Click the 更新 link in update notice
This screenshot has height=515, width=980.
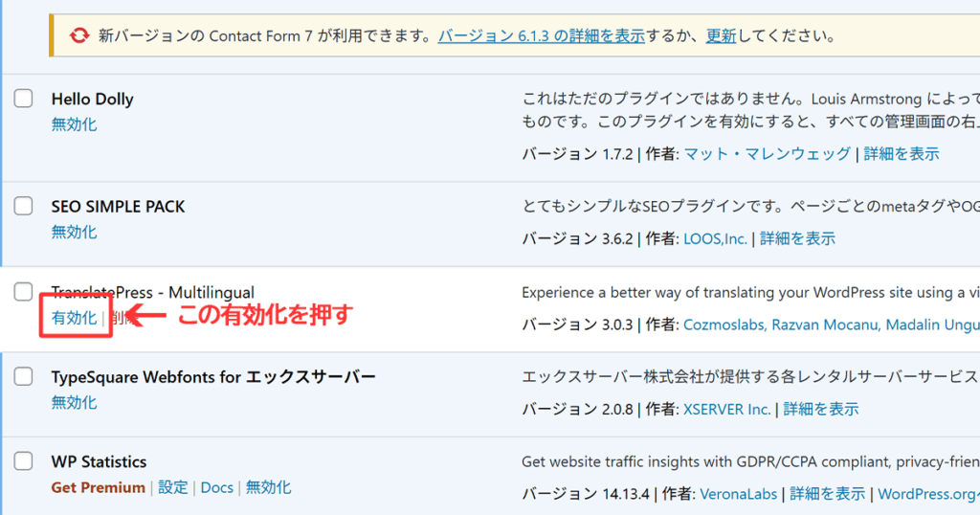[x=721, y=36]
